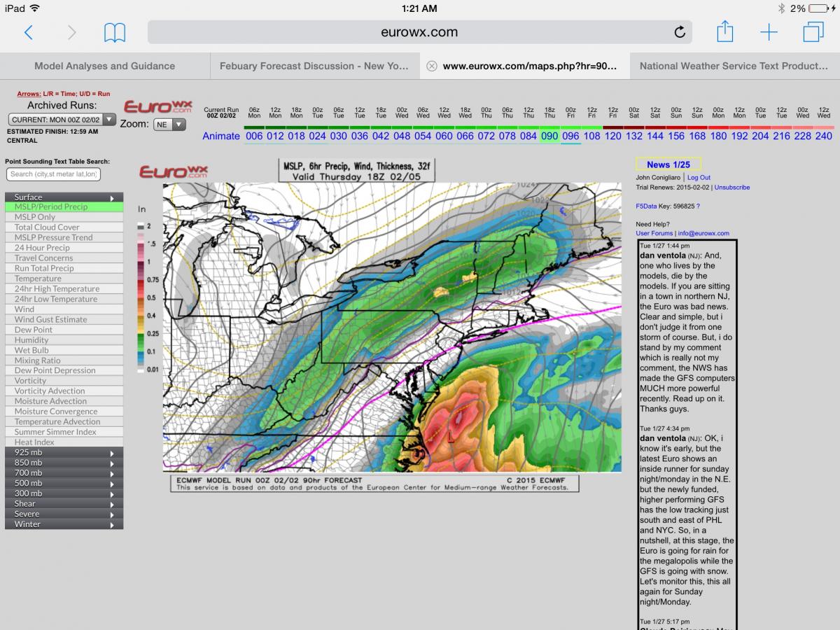Open the Share sheet icon
Image resolution: width=840 pixels, height=630 pixels.
coord(724,31)
